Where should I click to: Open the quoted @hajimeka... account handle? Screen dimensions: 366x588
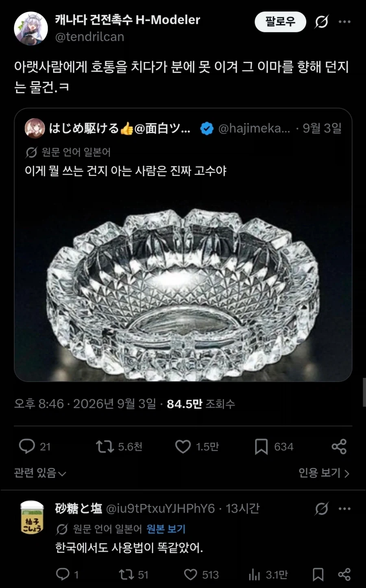254,128
